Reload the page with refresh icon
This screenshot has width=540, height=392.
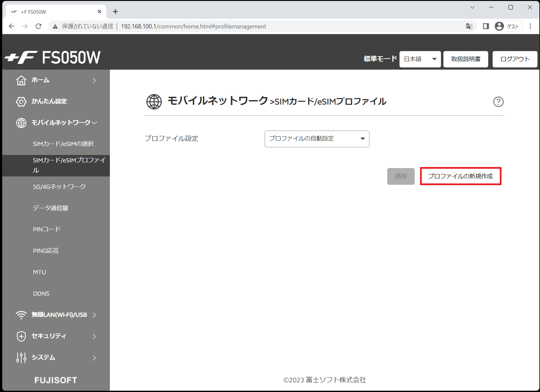point(39,26)
